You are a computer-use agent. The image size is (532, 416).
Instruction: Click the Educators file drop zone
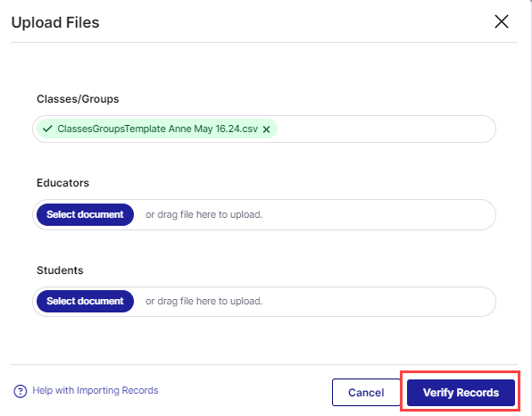pos(264,214)
